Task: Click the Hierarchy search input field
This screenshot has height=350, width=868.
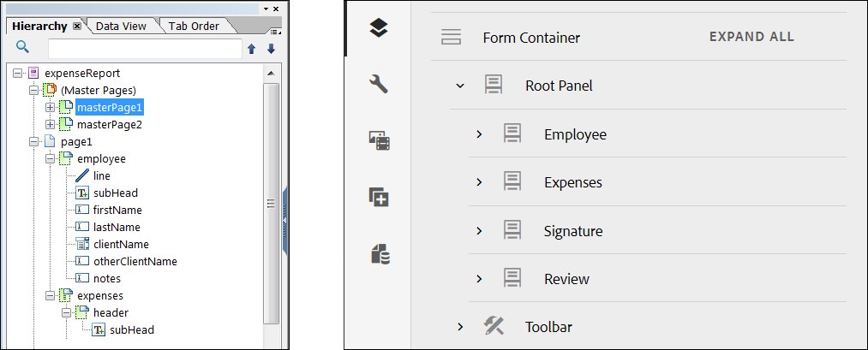Action: click(x=145, y=49)
